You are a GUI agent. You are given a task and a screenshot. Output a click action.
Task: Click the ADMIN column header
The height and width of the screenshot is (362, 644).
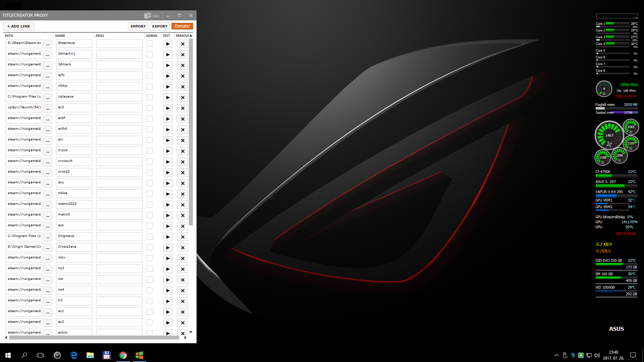(x=152, y=36)
